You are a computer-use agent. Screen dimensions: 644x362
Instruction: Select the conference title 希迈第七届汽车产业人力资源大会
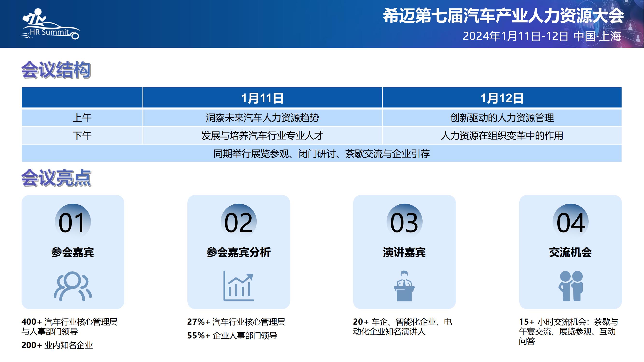(x=503, y=16)
